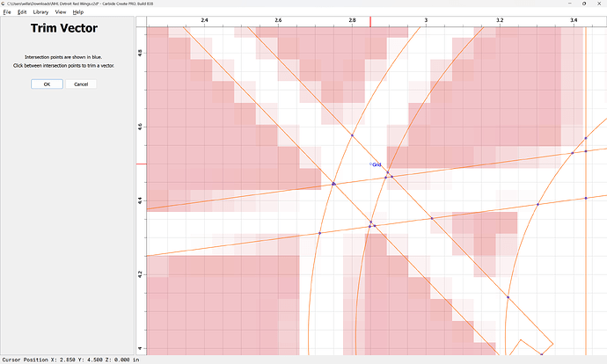
Task: Open the View menu
Action: click(x=61, y=12)
